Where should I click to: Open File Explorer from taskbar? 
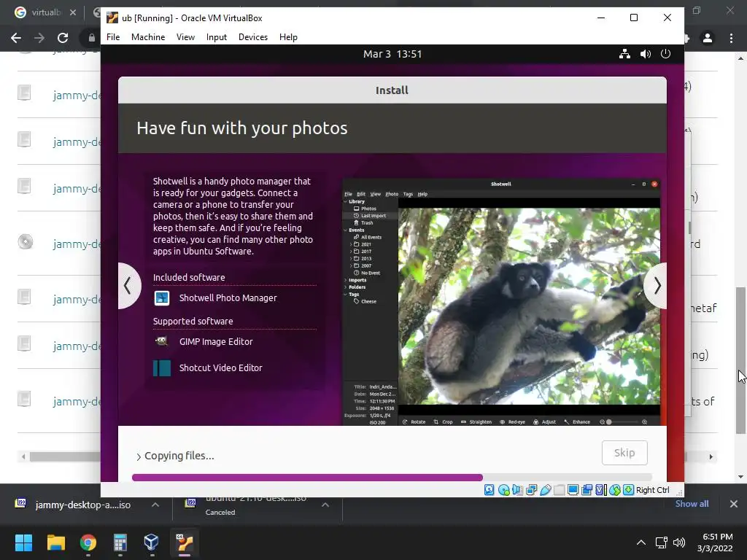pos(55,542)
